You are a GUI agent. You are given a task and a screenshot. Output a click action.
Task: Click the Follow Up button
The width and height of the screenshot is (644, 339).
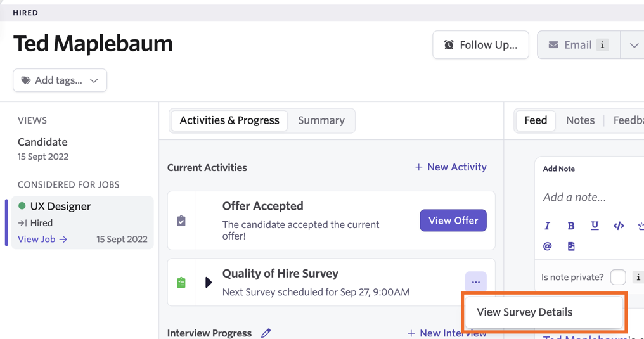[x=480, y=45]
